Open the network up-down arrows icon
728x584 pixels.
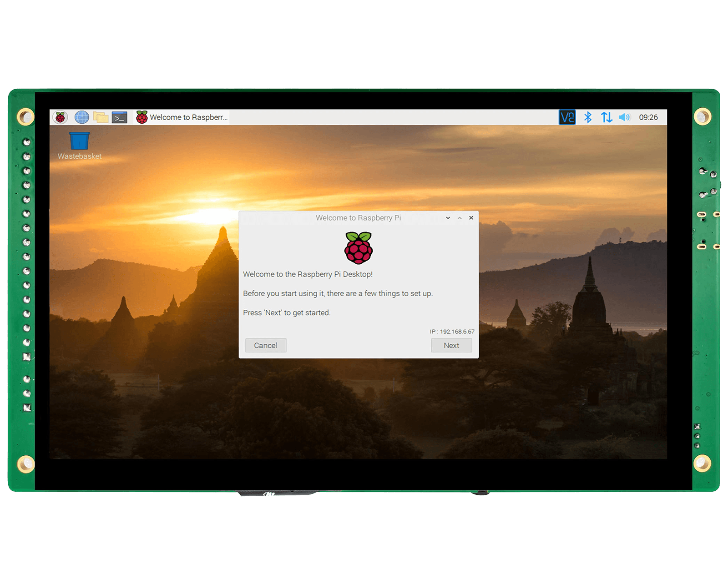pyautogui.click(x=606, y=117)
